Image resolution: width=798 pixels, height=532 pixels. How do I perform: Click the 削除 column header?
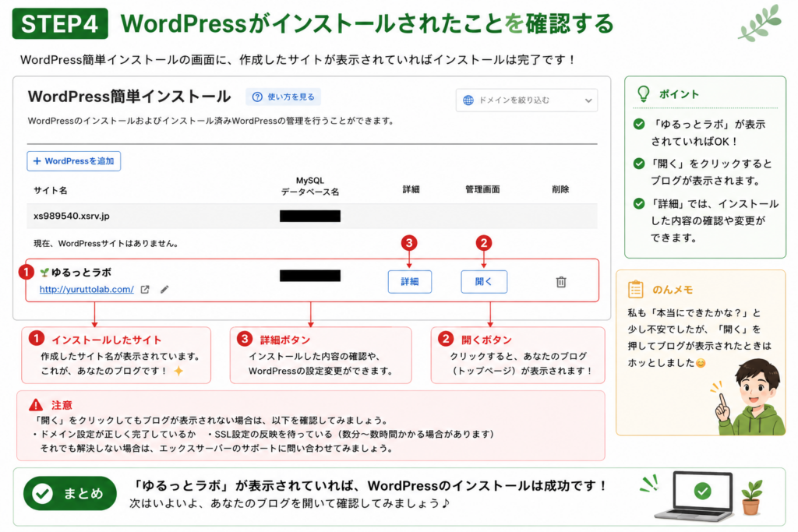560,189
